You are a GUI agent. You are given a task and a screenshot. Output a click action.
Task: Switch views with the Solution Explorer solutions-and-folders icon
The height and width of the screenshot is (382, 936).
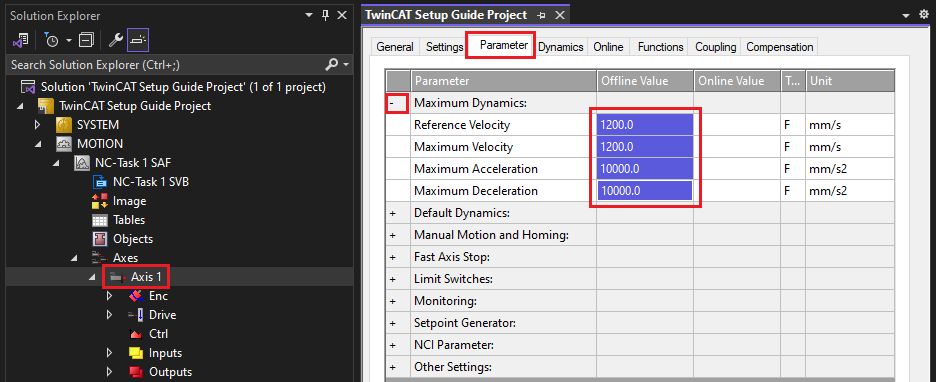pos(21,41)
